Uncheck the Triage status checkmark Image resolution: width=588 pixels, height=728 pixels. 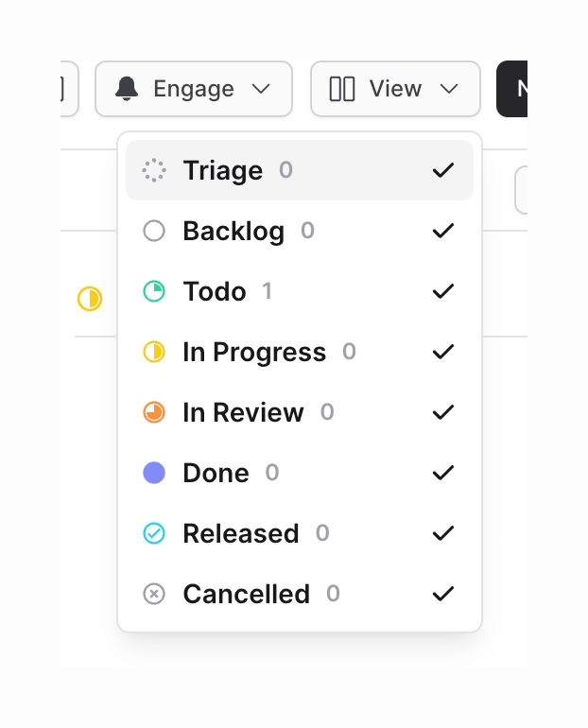[x=442, y=170]
